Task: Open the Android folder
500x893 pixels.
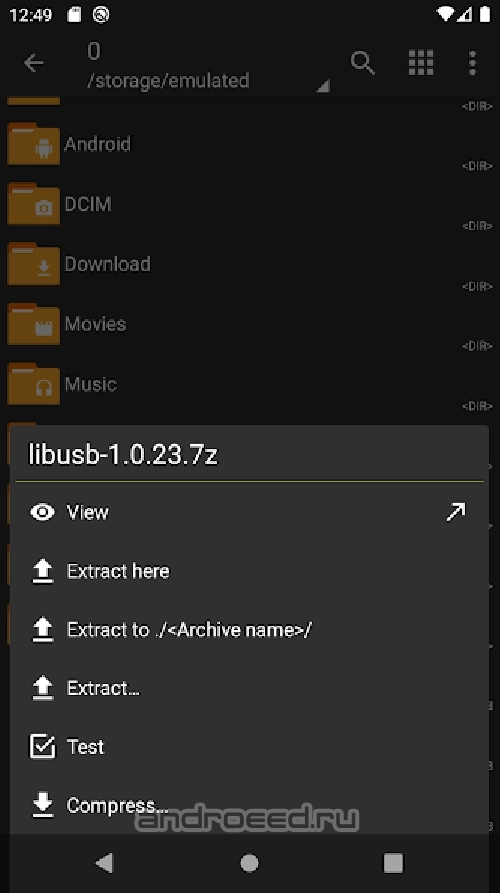Action: click(250, 144)
